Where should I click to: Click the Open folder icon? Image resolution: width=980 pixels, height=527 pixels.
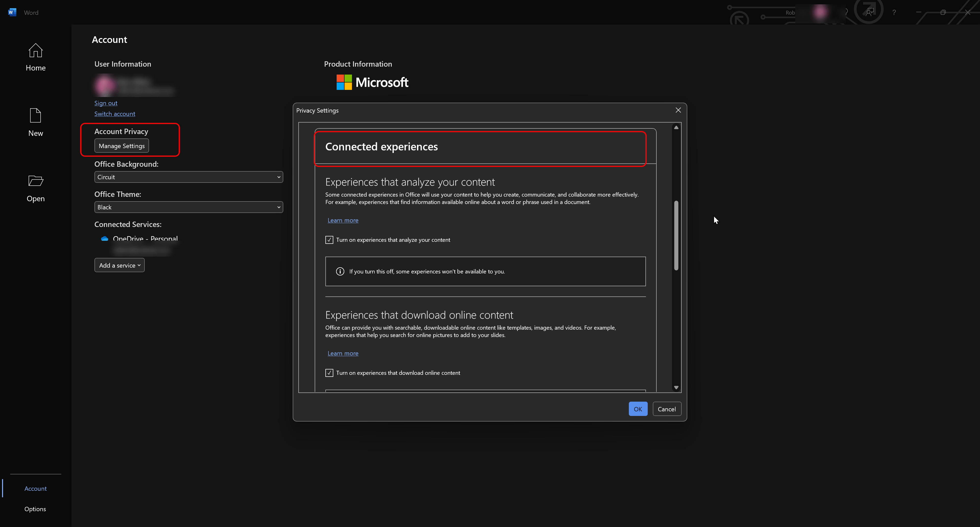[x=35, y=181]
